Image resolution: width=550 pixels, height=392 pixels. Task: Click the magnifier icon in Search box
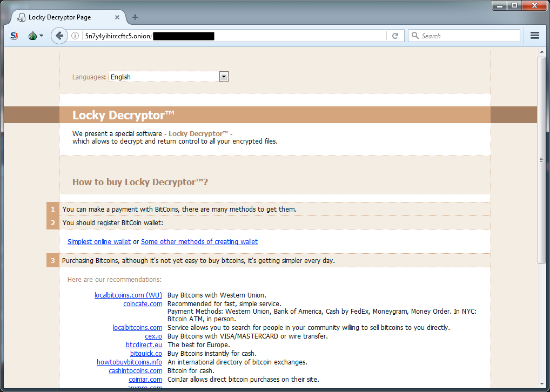pos(415,36)
